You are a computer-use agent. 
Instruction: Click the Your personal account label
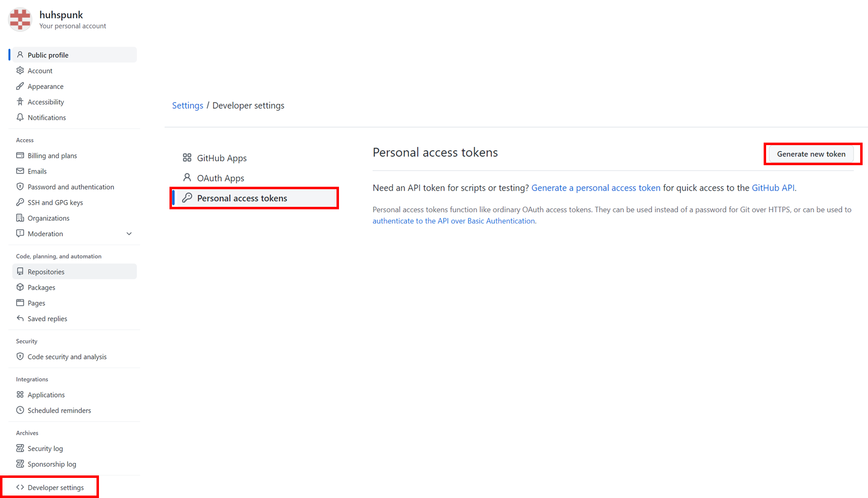pos(72,26)
